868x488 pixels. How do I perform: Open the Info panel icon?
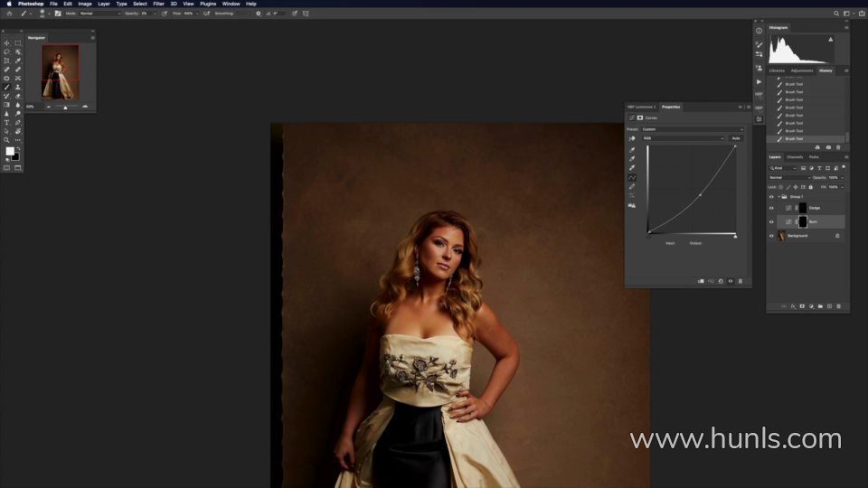coord(759,31)
